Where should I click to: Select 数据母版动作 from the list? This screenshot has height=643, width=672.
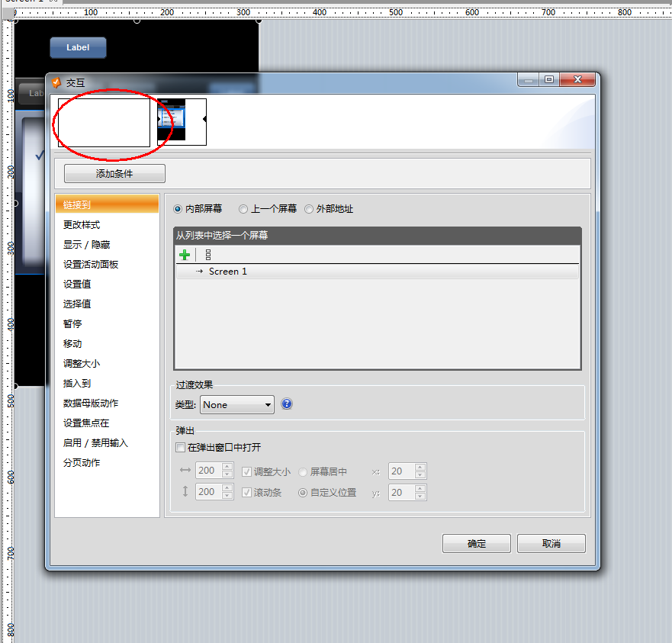click(x=91, y=403)
